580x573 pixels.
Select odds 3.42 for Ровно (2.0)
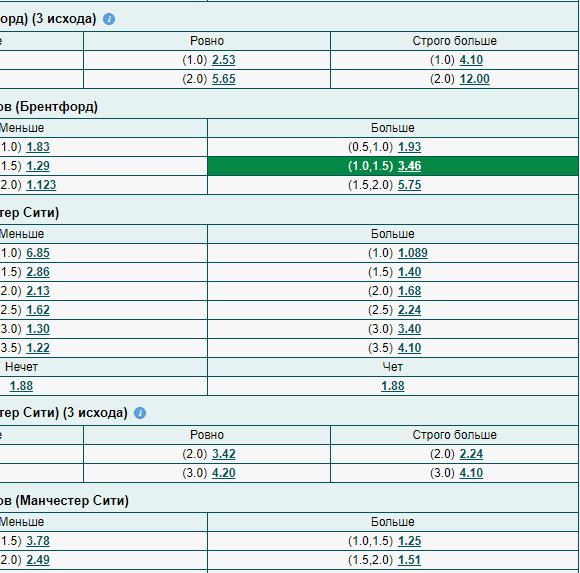tap(223, 454)
